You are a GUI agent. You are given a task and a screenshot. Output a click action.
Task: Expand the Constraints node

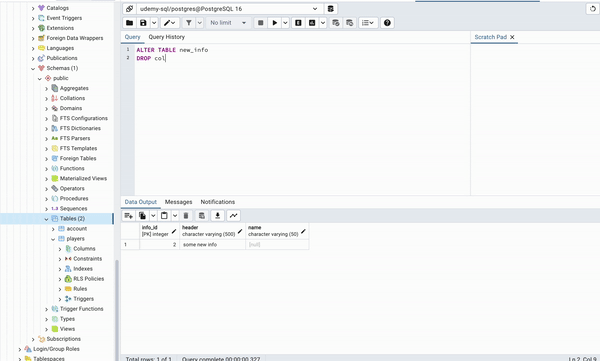60,259
